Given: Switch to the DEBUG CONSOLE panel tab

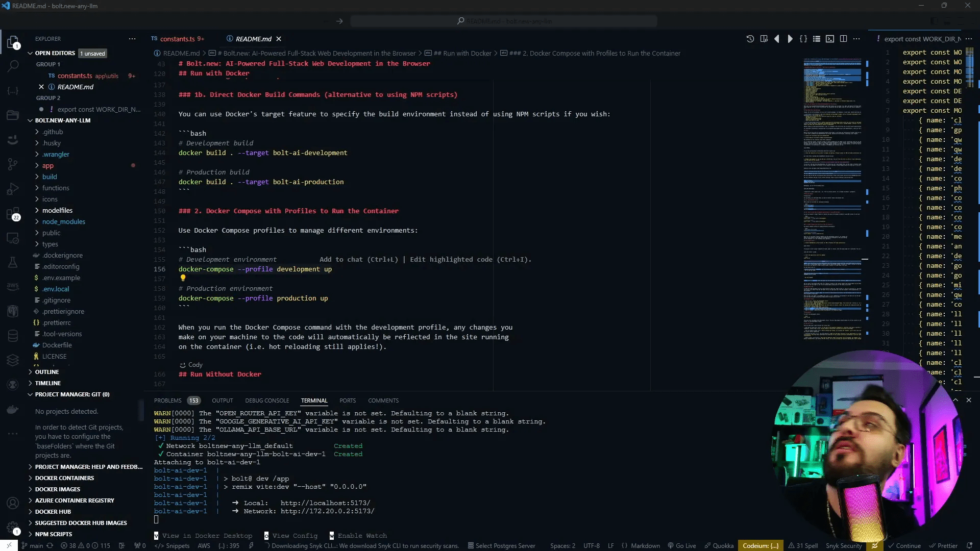Looking at the screenshot, I should pos(267,400).
